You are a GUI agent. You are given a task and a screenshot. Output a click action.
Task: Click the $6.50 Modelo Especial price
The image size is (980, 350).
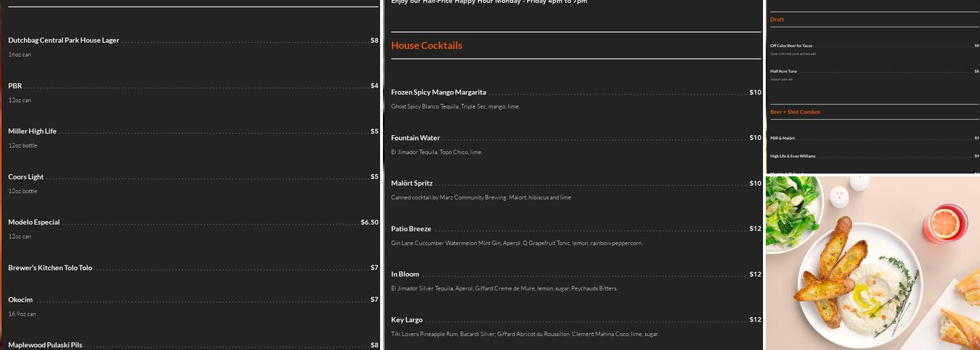(x=370, y=223)
